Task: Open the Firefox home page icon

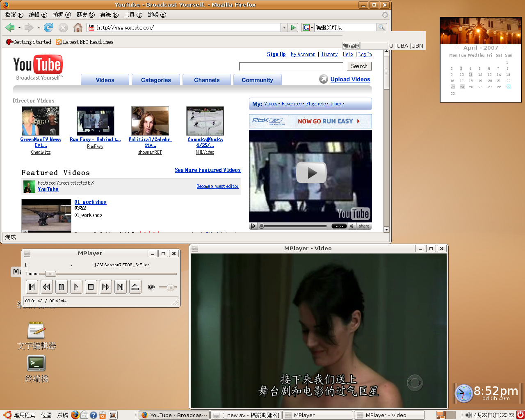Action: click(x=78, y=27)
